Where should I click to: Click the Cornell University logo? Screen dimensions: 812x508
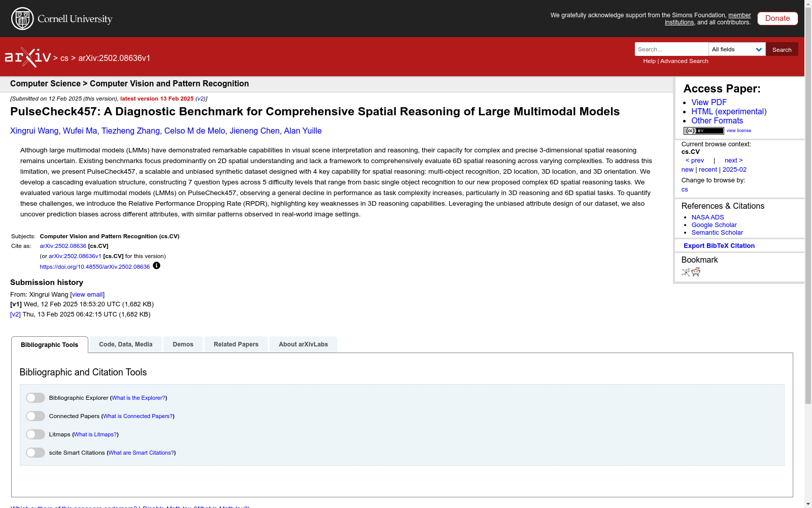point(62,19)
